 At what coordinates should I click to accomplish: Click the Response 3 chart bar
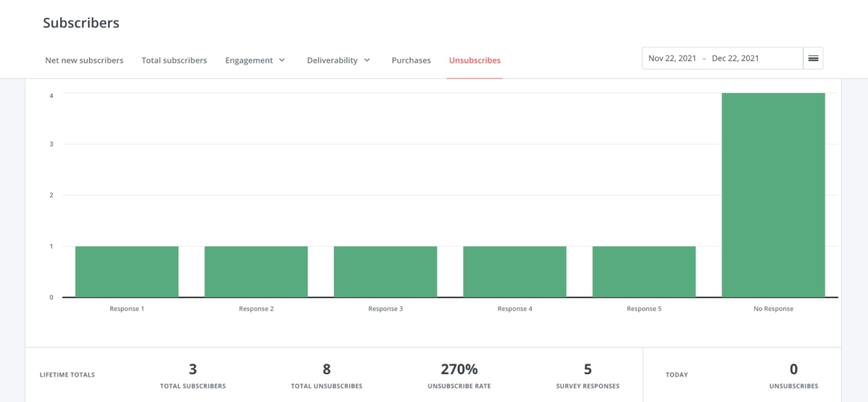[x=385, y=272]
